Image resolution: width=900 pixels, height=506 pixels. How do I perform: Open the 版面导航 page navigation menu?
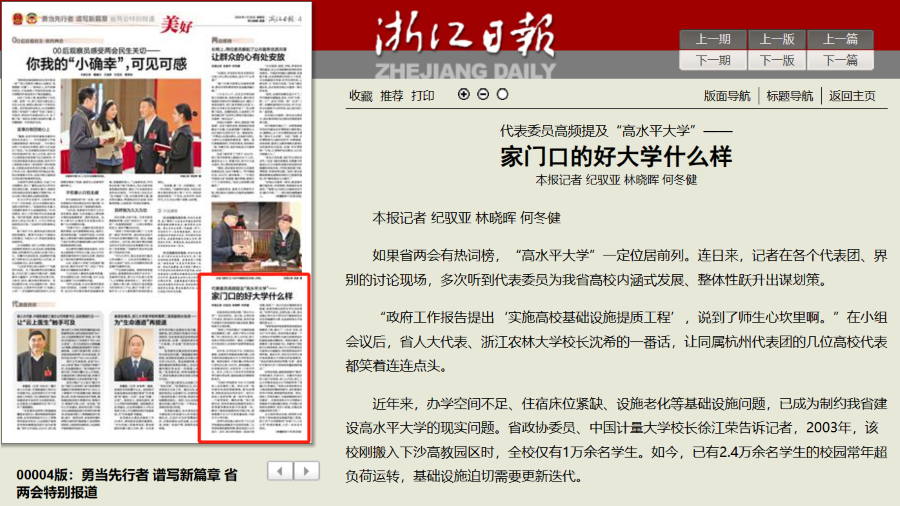coord(727,96)
